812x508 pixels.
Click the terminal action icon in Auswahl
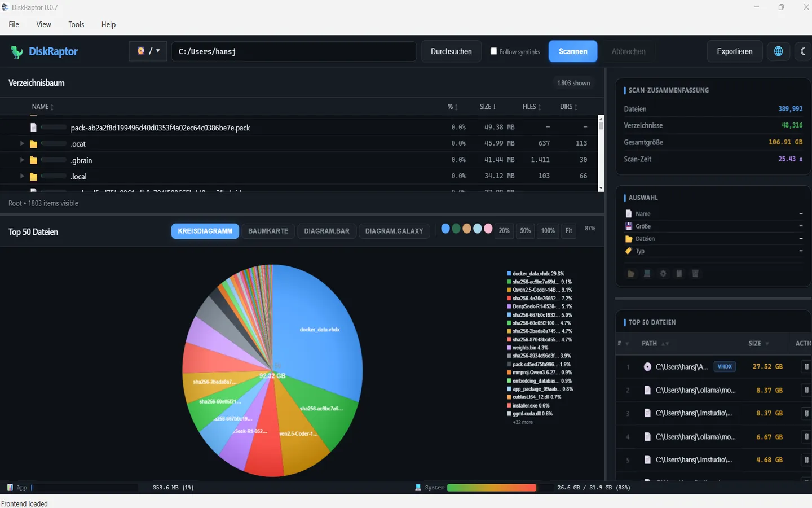tap(647, 274)
